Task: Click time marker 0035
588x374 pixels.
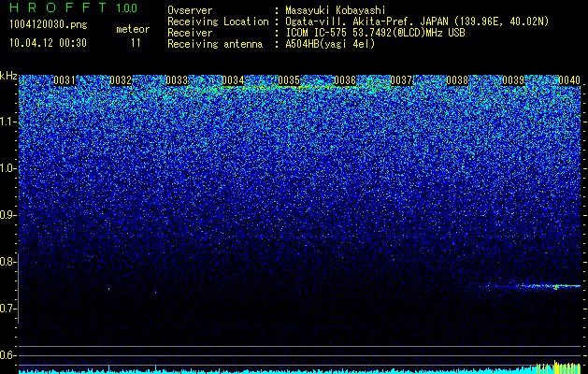Action: click(x=289, y=80)
